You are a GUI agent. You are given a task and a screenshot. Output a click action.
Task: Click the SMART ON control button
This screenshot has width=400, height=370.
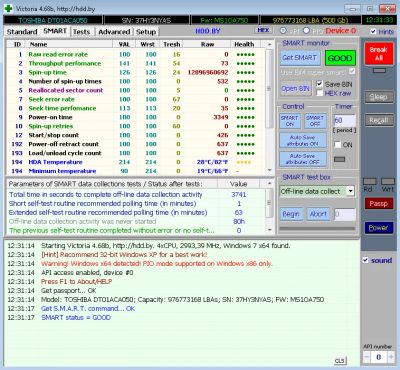[x=290, y=121]
